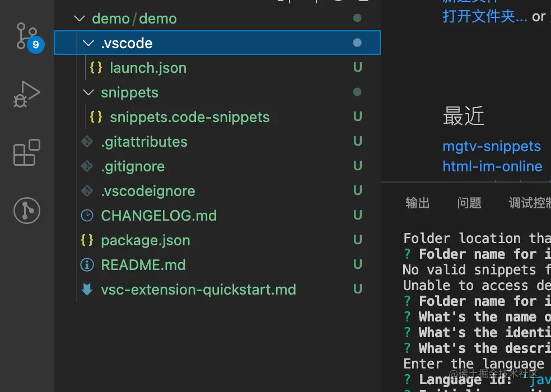Click the 打开文件夹... link

coord(485,16)
